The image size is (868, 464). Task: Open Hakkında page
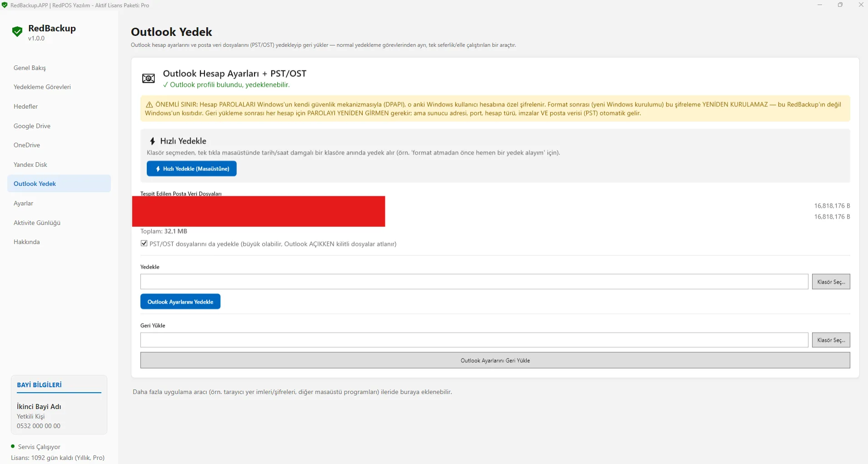tap(59, 242)
